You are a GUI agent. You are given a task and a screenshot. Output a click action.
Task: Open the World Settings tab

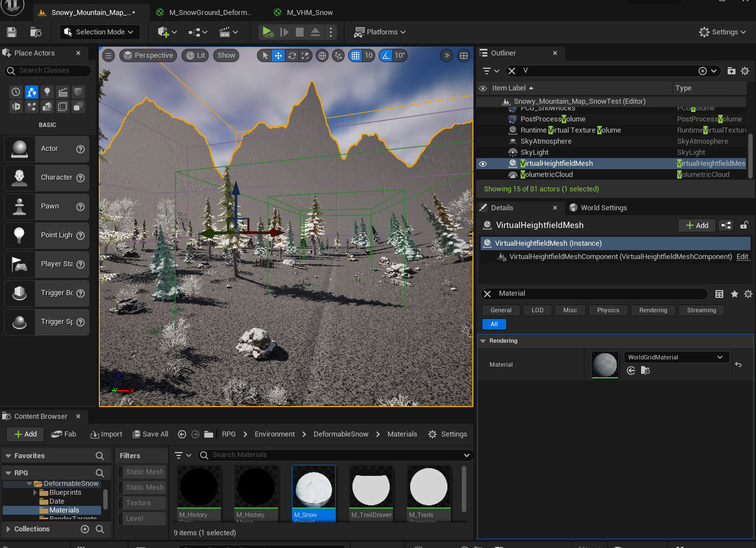click(598, 208)
